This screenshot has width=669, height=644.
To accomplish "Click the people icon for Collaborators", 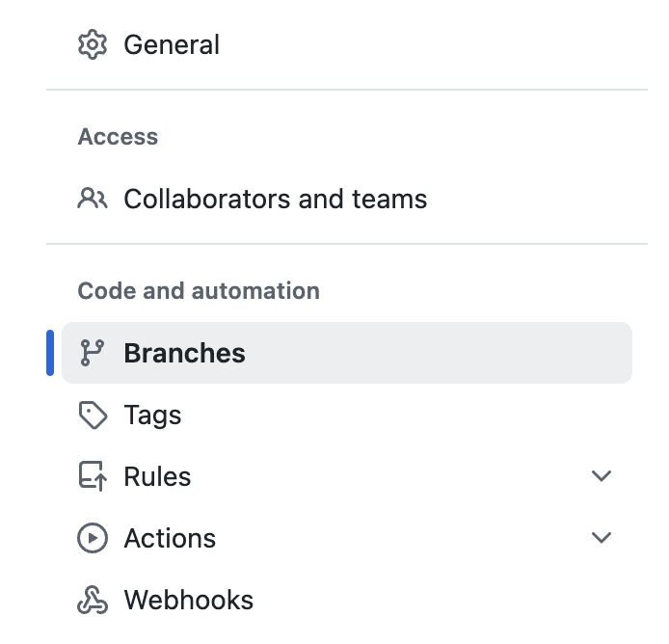I will (93, 199).
